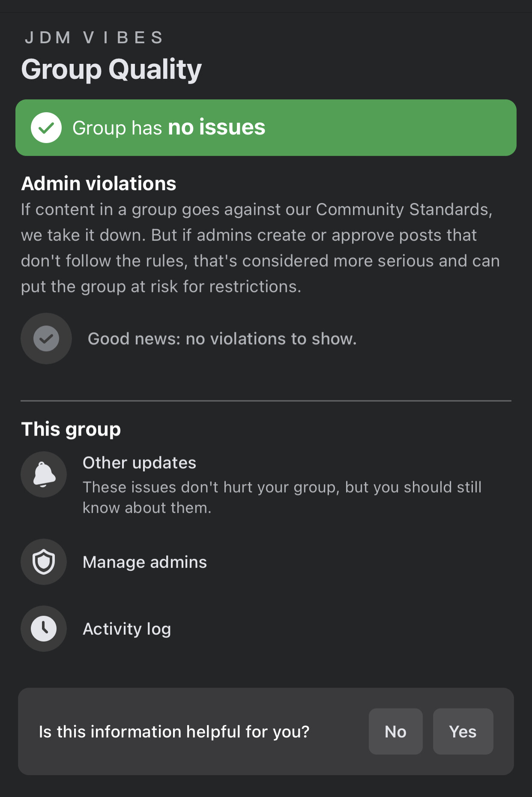Image resolution: width=532 pixels, height=797 pixels.
Task: Open the Manage admins option
Action: (x=145, y=562)
